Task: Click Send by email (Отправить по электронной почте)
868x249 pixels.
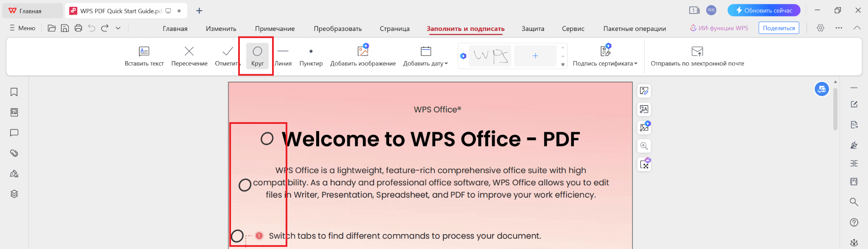Action: click(697, 56)
